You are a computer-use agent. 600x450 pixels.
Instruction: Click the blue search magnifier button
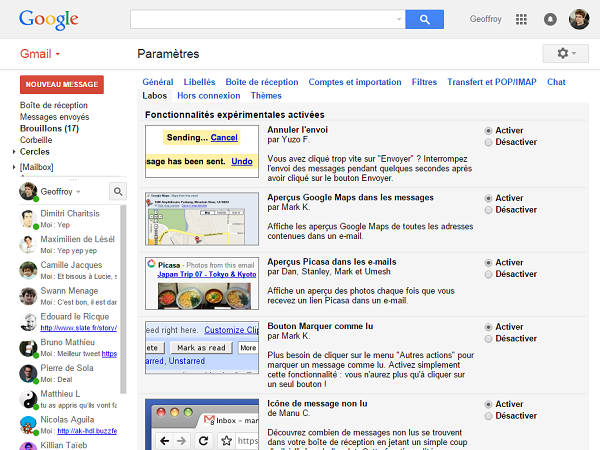click(424, 19)
